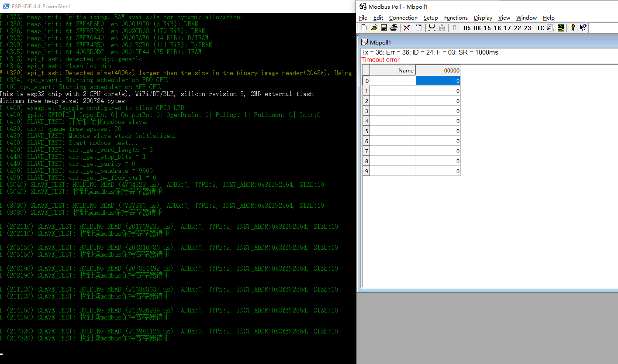Click function 16 write multiple registers
Screen dimensions: 618x364
(x=497, y=28)
